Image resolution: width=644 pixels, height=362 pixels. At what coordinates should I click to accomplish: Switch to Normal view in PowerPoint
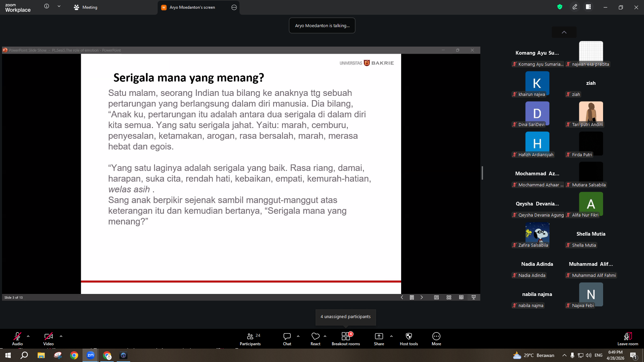pos(436,297)
